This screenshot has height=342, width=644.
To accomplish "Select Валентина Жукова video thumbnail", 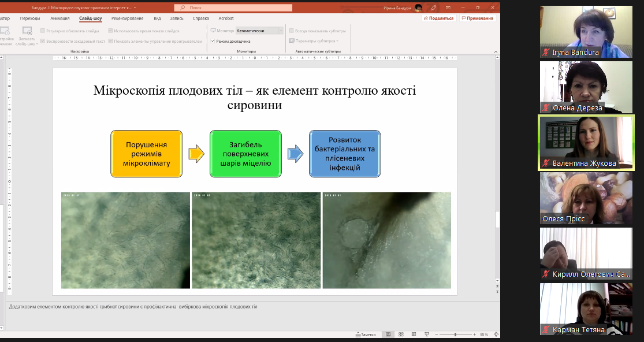I will [x=586, y=143].
